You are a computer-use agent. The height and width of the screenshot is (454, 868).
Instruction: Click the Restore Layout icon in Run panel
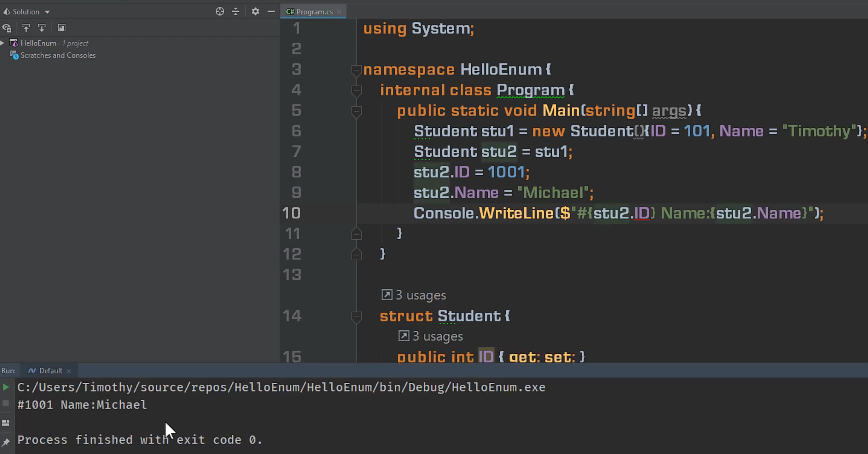6,423
